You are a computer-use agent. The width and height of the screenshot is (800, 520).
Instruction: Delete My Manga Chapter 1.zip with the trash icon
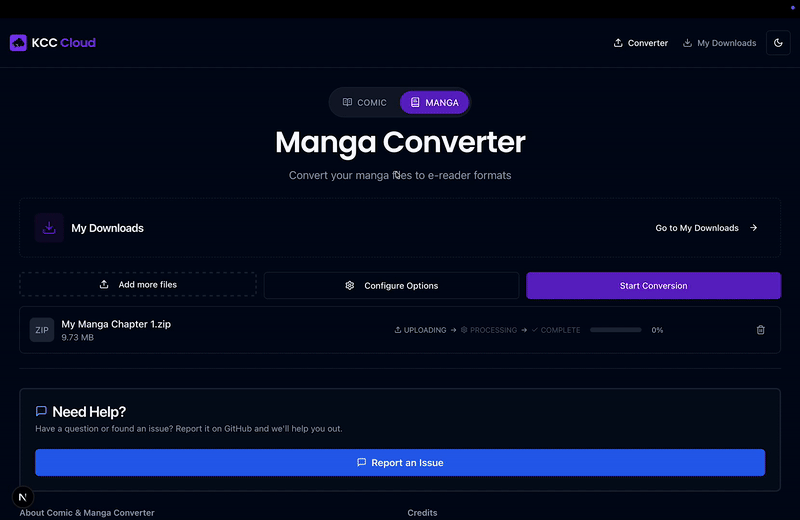[x=761, y=330]
